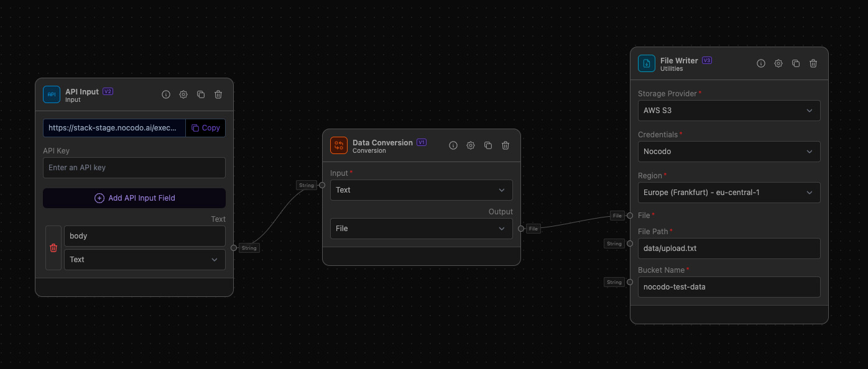Click the File Path label
Image resolution: width=868 pixels, height=369 pixels.
(653, 232)
